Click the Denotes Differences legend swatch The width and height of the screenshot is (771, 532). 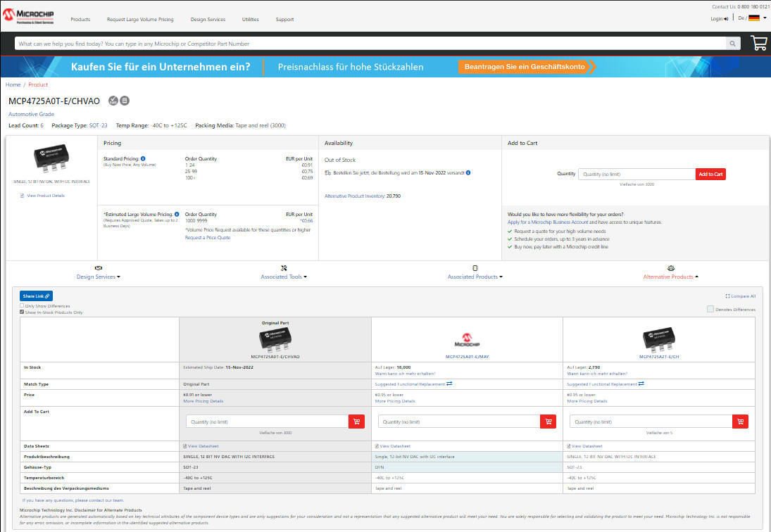[x=710, y=309]
